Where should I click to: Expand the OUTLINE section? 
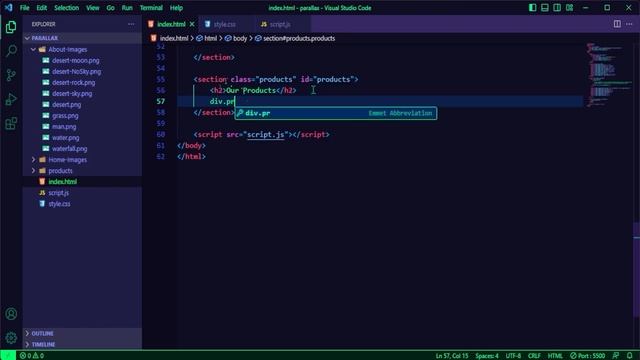82,333
